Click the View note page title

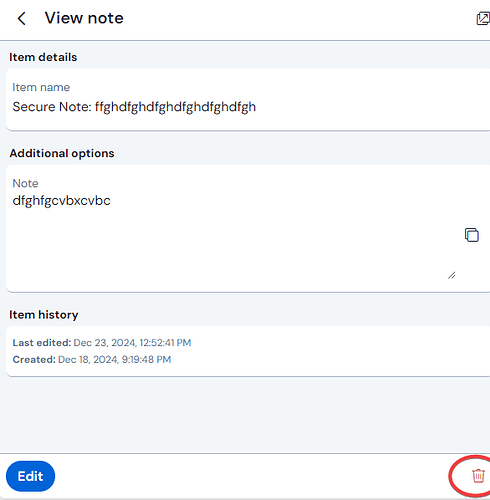click(x=84, y=18)
